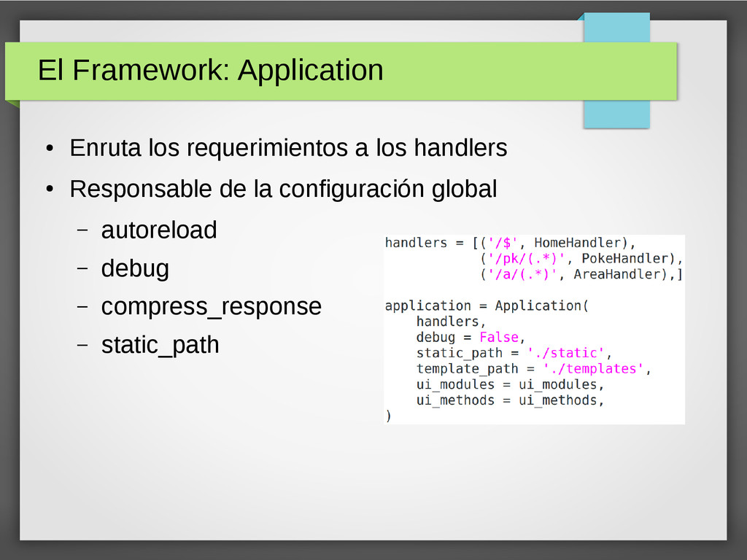This screenshot has height=560, width=747.
Task: Click the "static_path = './static'," code line
Action: pyautogui.click(x=514, y=353)
